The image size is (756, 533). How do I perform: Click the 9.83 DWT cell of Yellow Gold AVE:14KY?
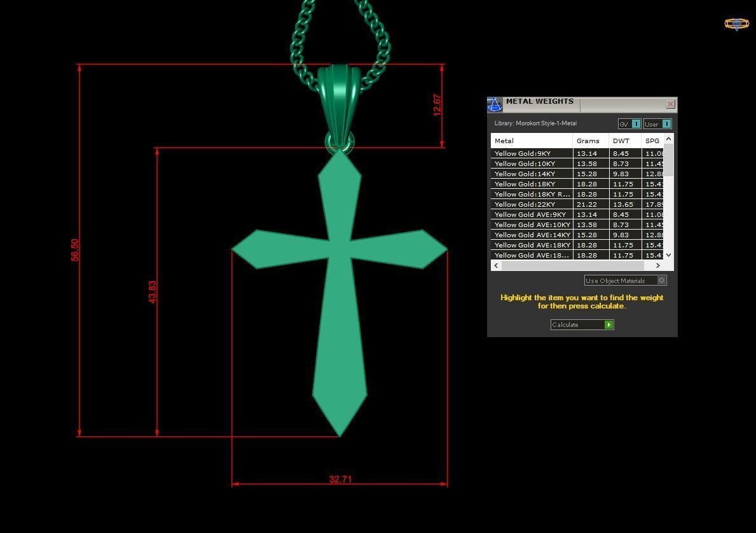click(x=625, y=235)
